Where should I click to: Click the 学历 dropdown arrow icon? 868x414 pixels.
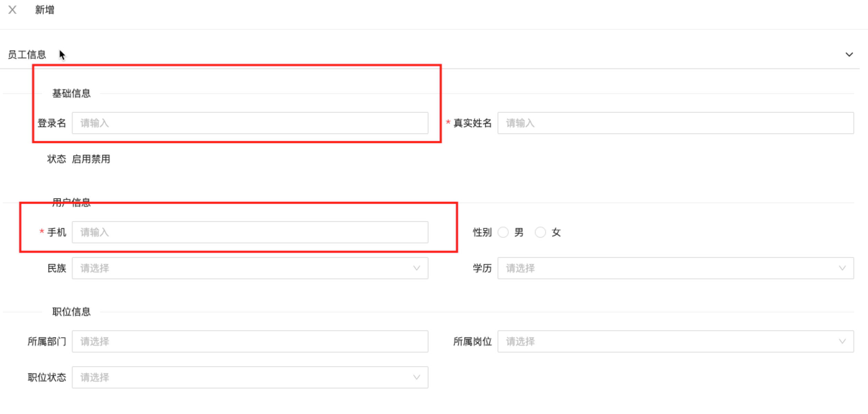click(842, 268)
